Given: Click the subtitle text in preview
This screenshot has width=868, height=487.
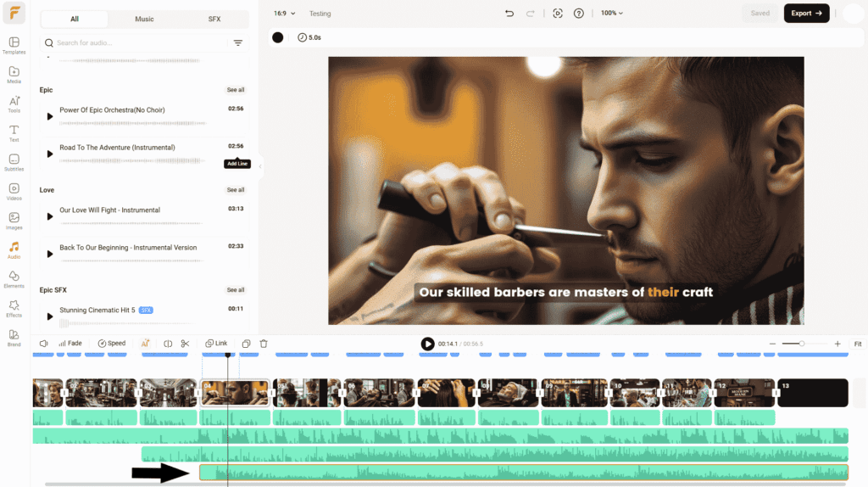Looking at the screenshot, I should (x=565, y=292).
